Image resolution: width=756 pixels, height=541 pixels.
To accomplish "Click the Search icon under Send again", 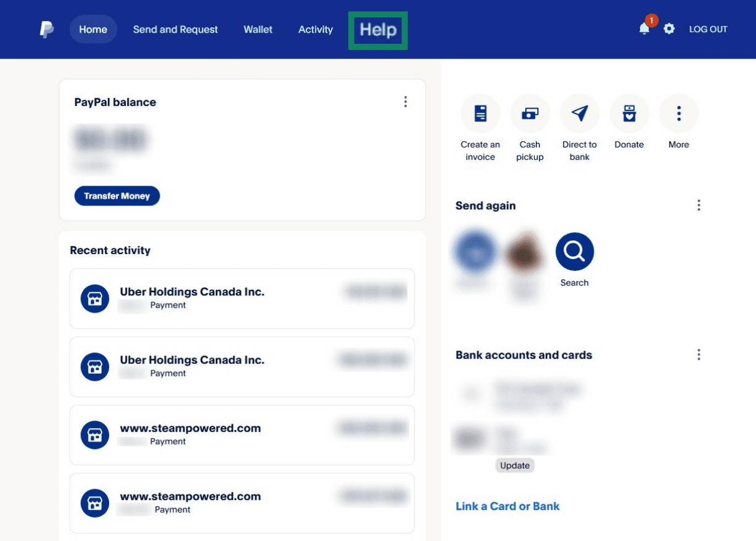I will coord(574,251).
